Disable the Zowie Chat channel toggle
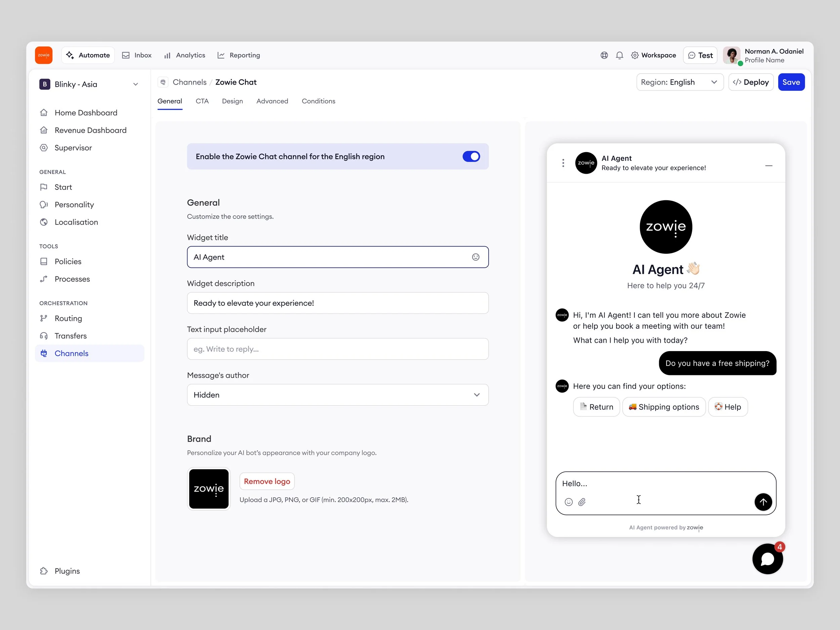Image resolution: width=840 pixels, height=630 pixels. pyautogui.click(x=471, y=157)
